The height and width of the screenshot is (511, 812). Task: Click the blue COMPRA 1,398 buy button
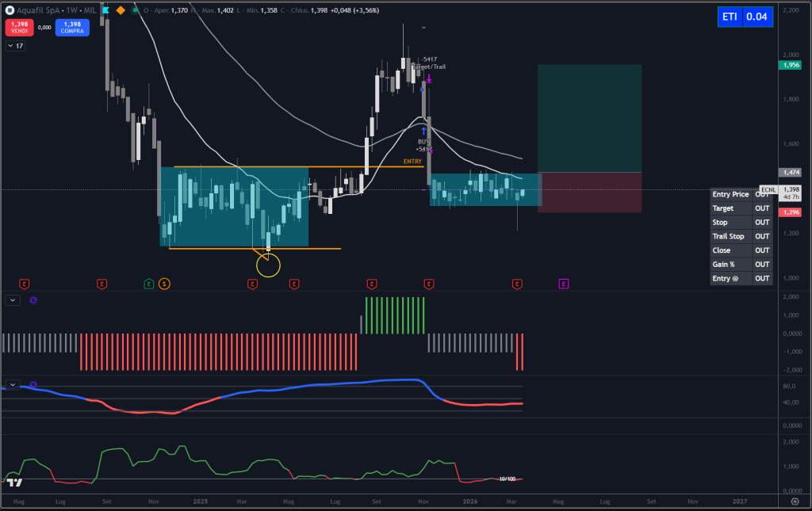tap(72, 28)
